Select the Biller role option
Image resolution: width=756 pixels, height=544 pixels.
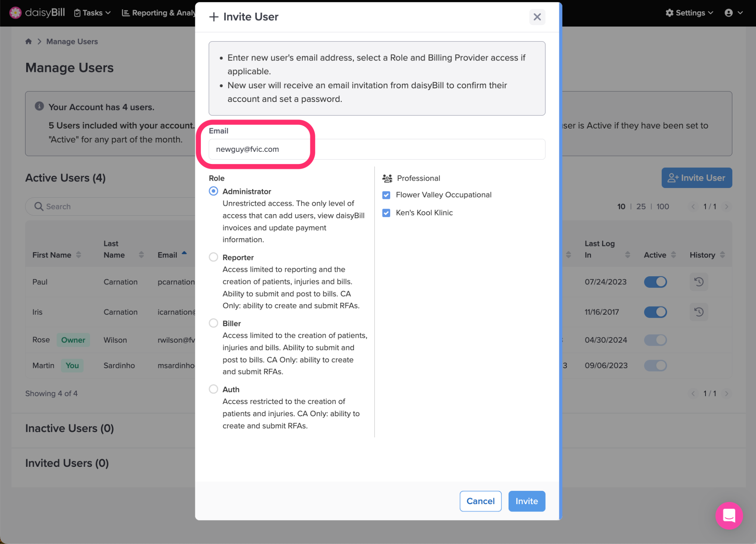tap(213, 323)
